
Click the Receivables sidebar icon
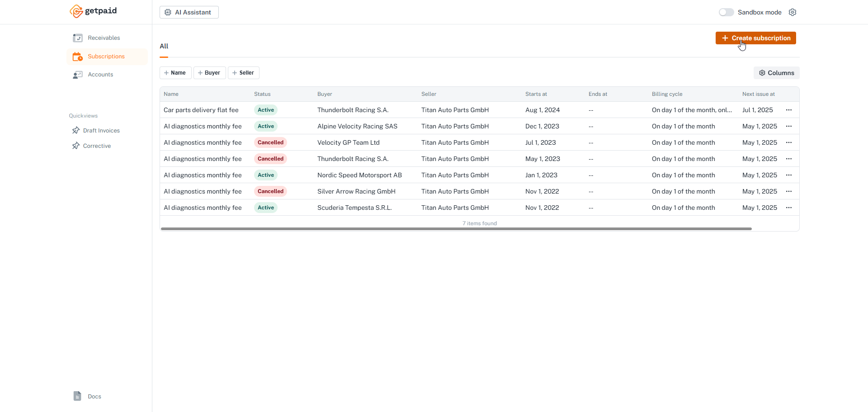78,38
